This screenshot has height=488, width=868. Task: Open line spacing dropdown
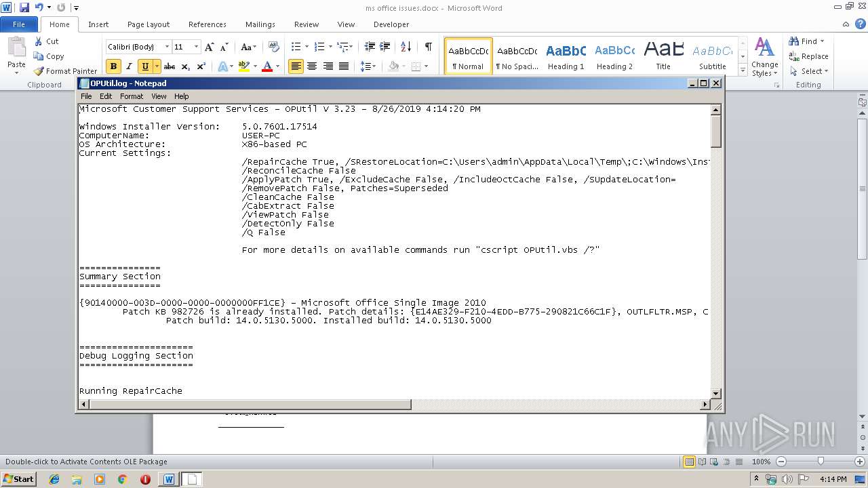368,66
